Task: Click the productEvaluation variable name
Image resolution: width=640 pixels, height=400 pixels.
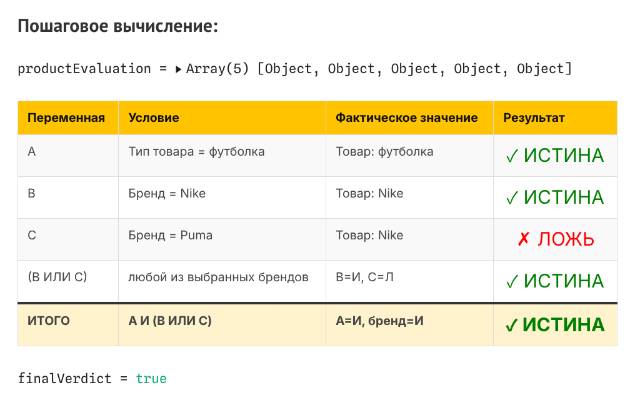Action: 85,69
